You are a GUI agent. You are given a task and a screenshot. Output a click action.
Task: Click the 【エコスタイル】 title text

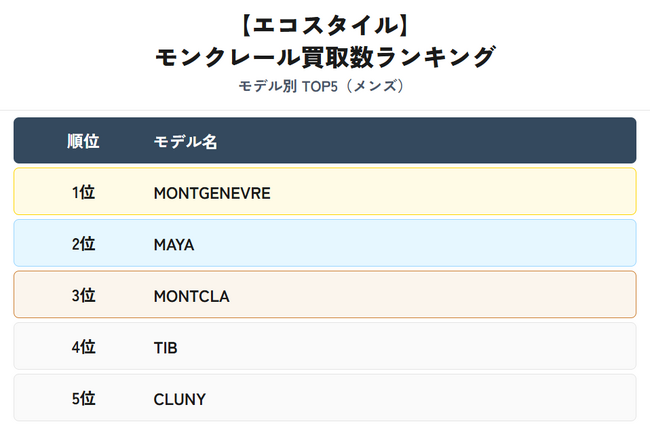click(x=325, y=24)
